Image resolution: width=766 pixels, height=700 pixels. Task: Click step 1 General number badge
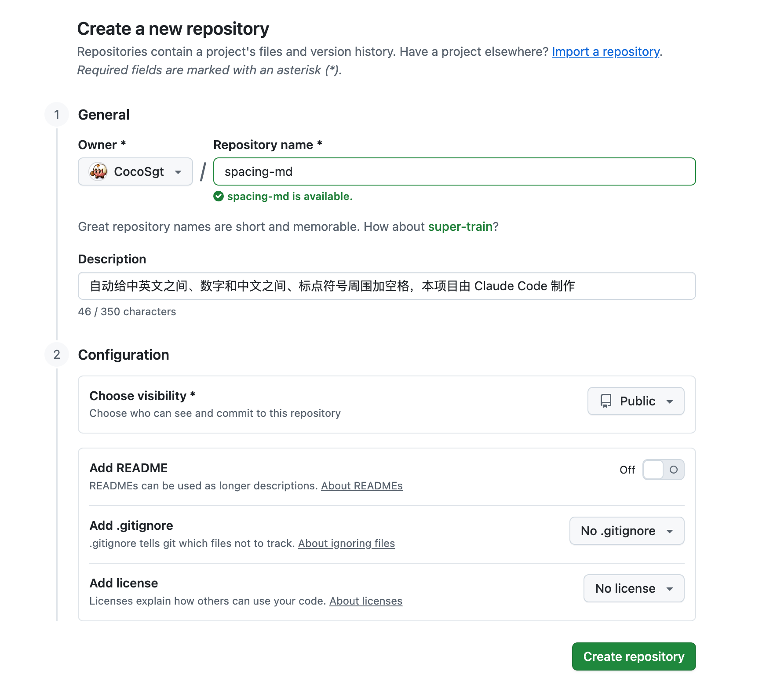click(x=57, y=115)
